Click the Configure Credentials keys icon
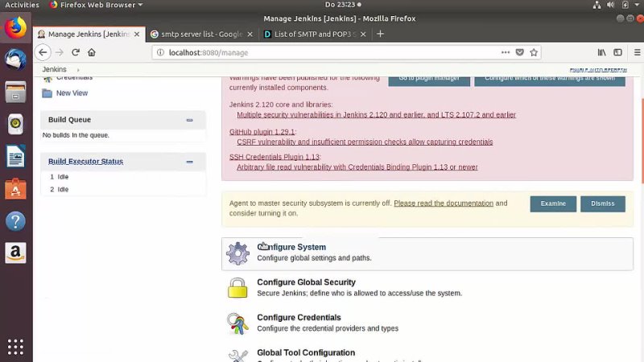The height and width of the screenshot is (362, 644). (x=237, y=323)
